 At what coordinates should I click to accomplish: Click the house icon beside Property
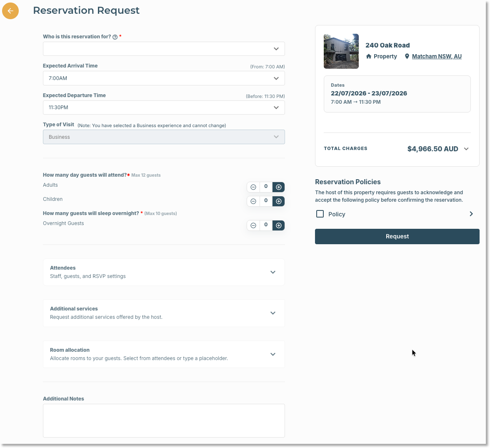click(369, 56)
